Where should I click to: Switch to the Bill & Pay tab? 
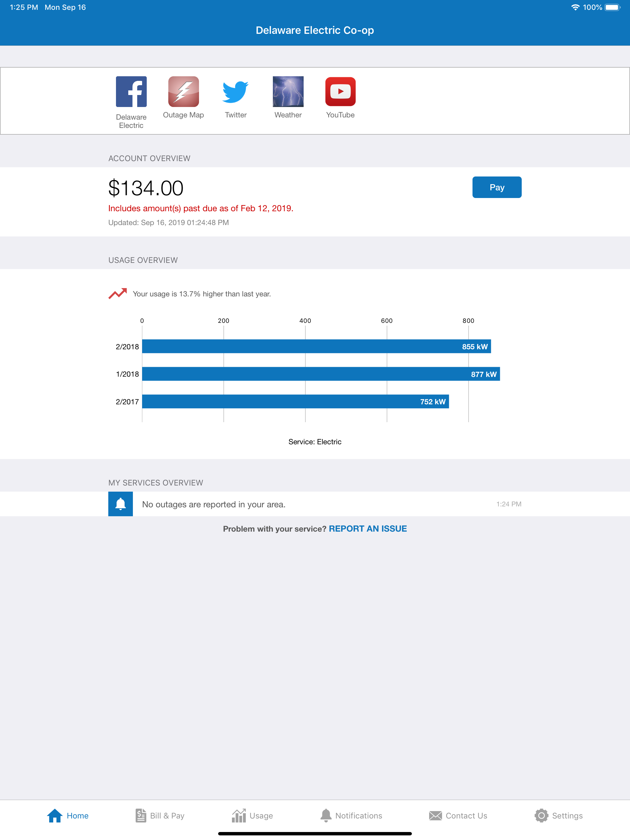click(x=160, y=816)
